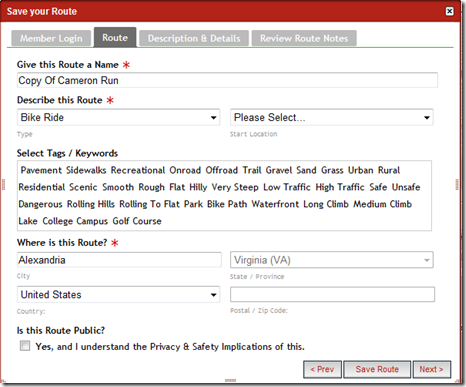The image size is (466, 387).
Task: Toggle the Scenic keyword tag
Action: (83, 187)
